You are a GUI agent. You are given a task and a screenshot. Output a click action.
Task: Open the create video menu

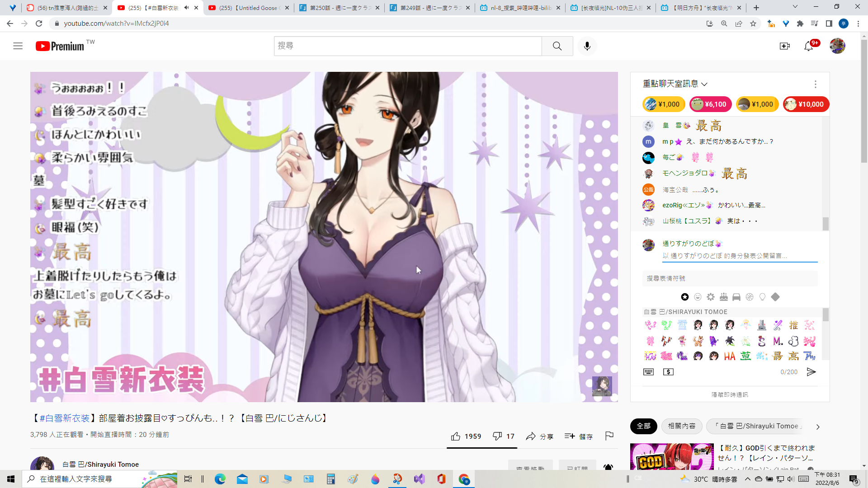point(784,46)
